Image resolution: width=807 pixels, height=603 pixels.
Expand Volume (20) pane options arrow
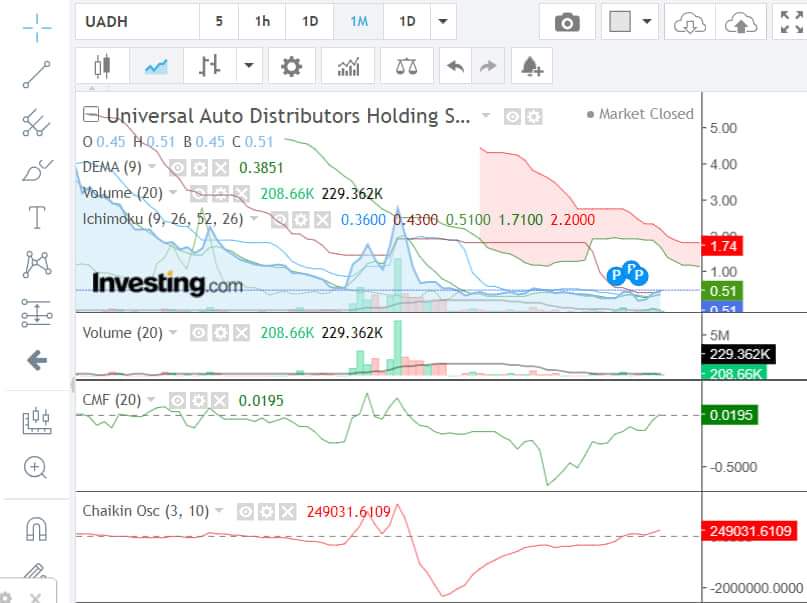pos(173,332)
